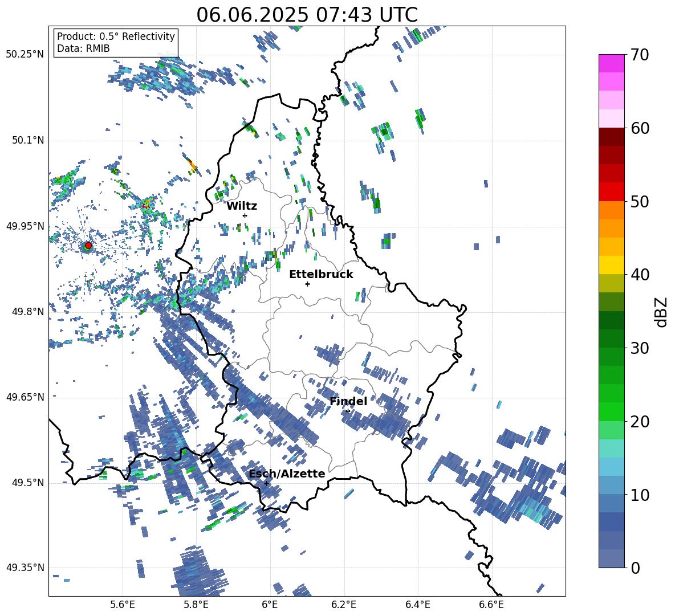Click the 0 colorbar tick label
This screenshot has height=616, width=675.
(636, 568)
